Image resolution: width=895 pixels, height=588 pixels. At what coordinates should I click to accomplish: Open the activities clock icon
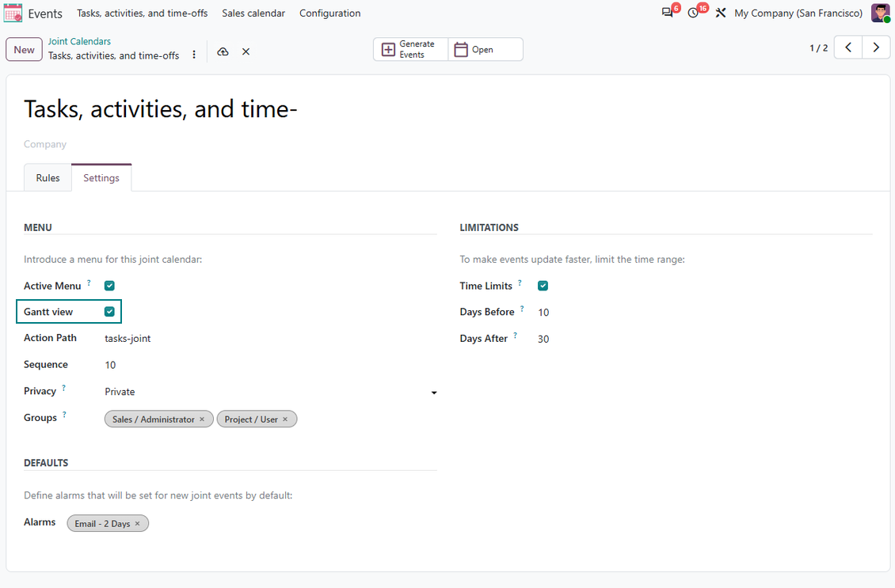tap(694, 13)
